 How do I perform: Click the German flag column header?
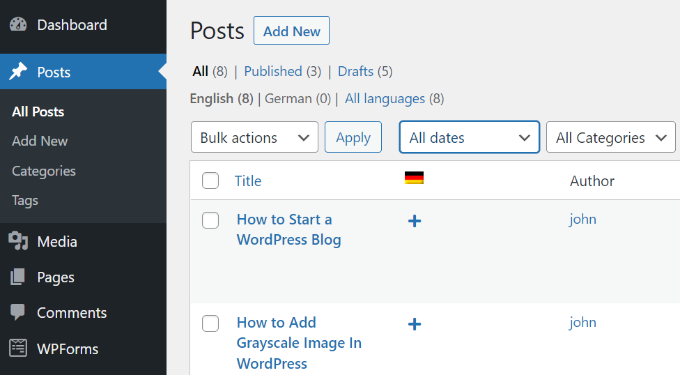(414, 178)
